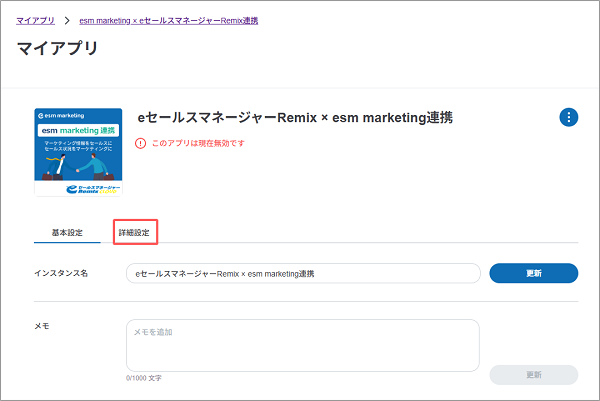Open the three-dot more options menu
Screen dimensions: 600x401
pos(568,118)
